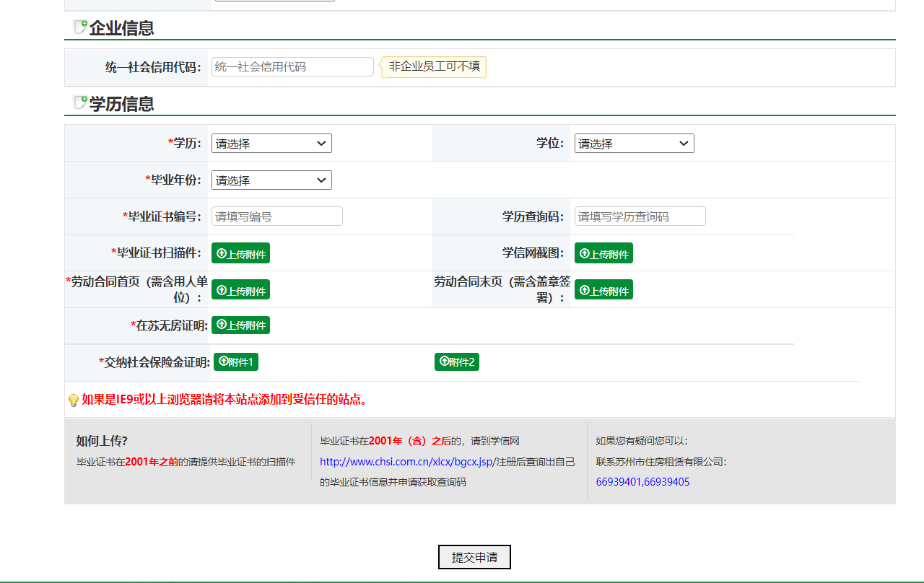The image size is (924, 583).
Task: Click the 非企业员工可不填 hint tooltip
Action: coord(435,67)
